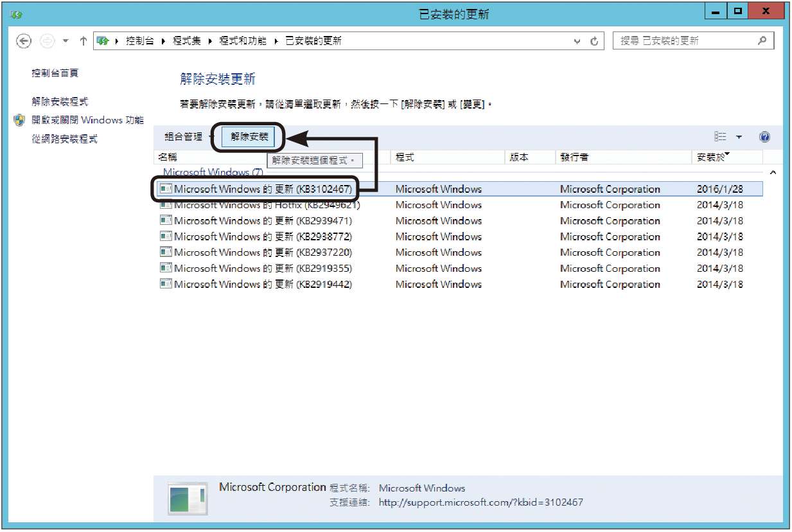792x532 pixels.
Task: Click the icon of the KB2919355 row
Action: tap(166, 269)
